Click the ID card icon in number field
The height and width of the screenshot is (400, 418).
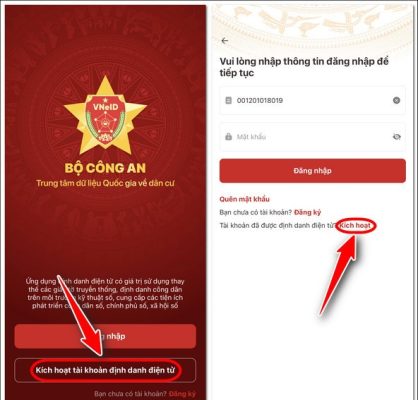pos(228,100)
